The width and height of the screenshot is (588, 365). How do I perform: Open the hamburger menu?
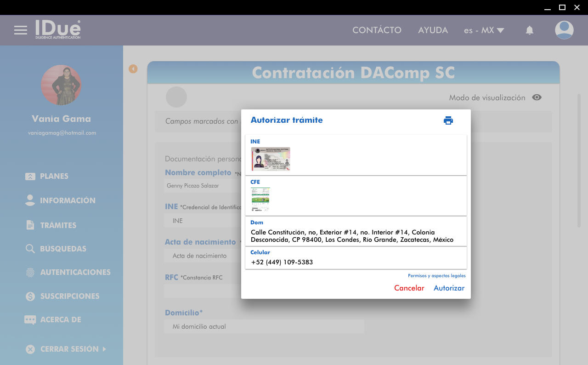[x=21, y=30]
